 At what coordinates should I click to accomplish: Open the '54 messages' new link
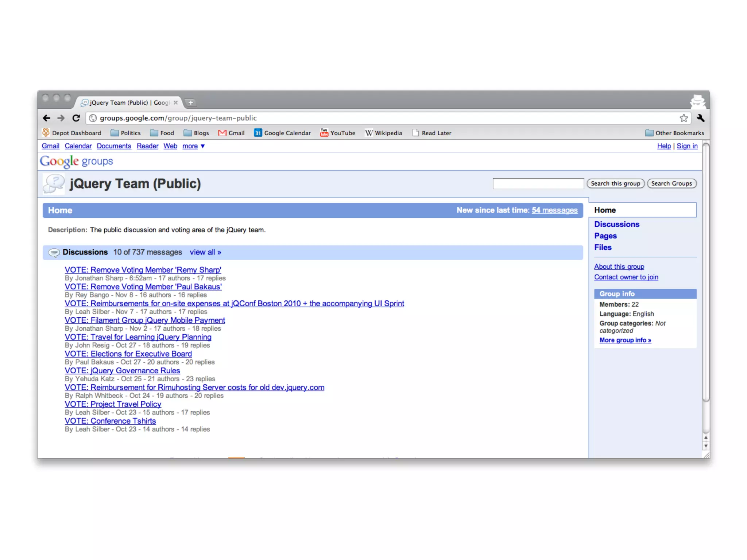pos(554,210)
